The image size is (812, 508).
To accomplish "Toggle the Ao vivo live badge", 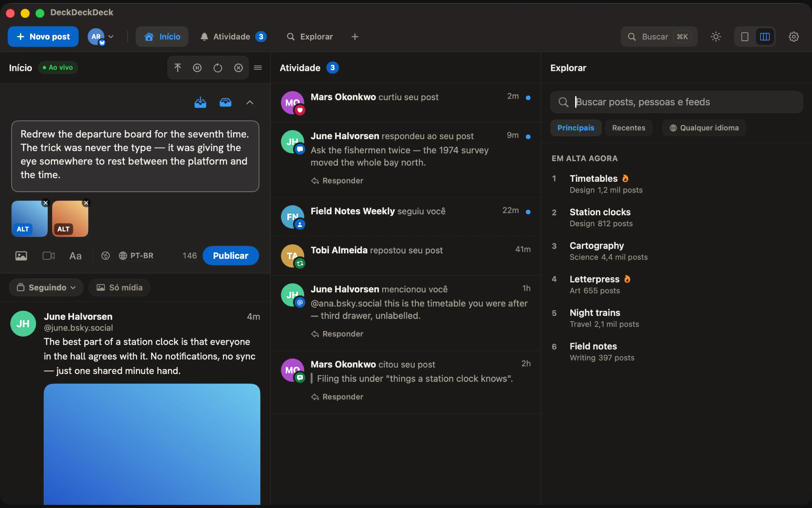I will [58, 67].
